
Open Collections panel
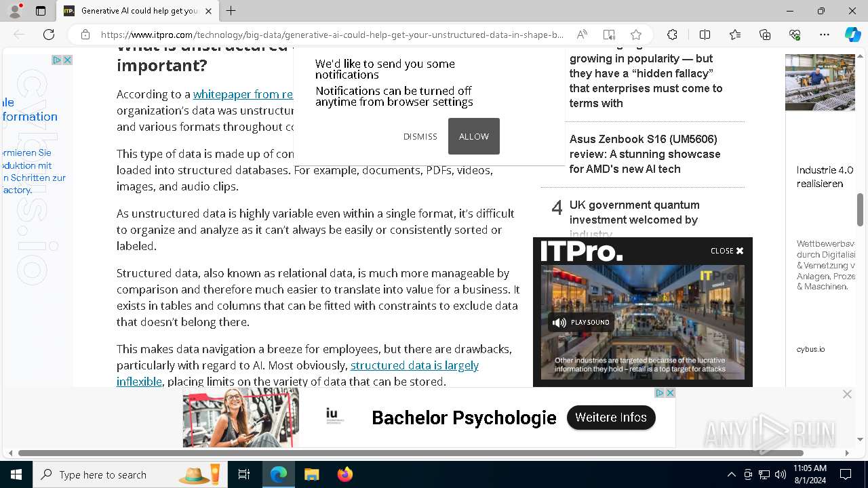[x=765, y=35]
